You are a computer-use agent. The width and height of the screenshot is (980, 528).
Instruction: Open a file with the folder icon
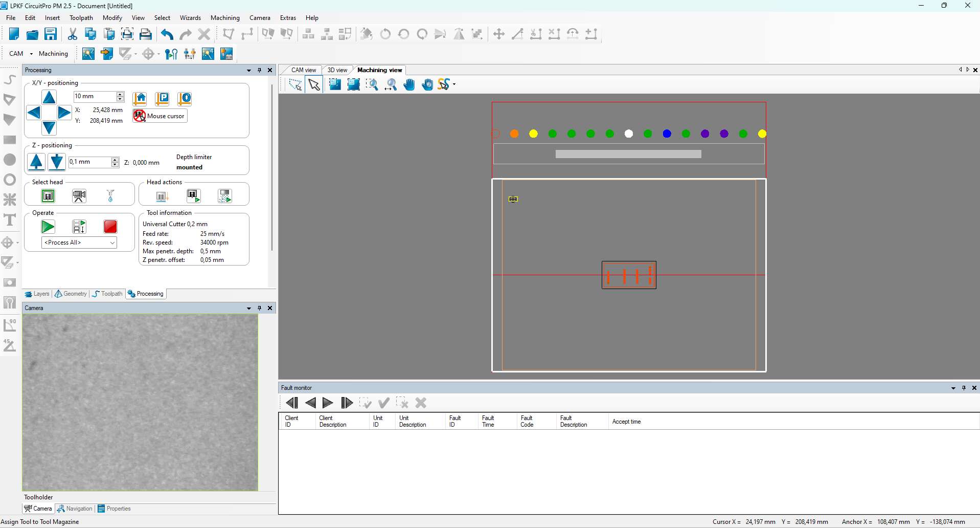(32, 34)
